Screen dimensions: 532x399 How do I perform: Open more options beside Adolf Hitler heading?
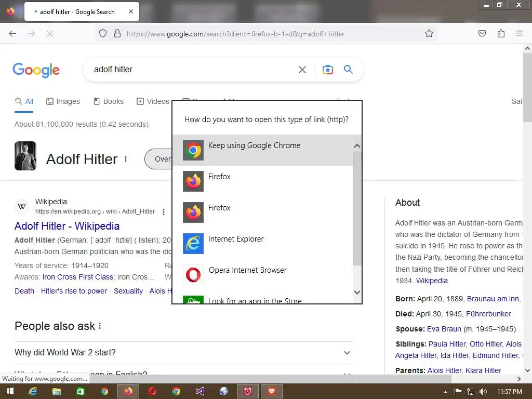click(126, 159)
